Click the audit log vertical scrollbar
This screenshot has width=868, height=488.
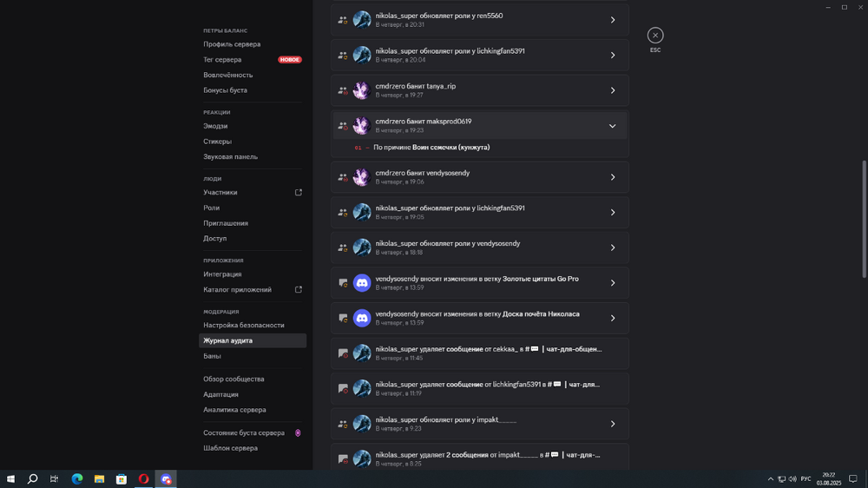(864, 217)
